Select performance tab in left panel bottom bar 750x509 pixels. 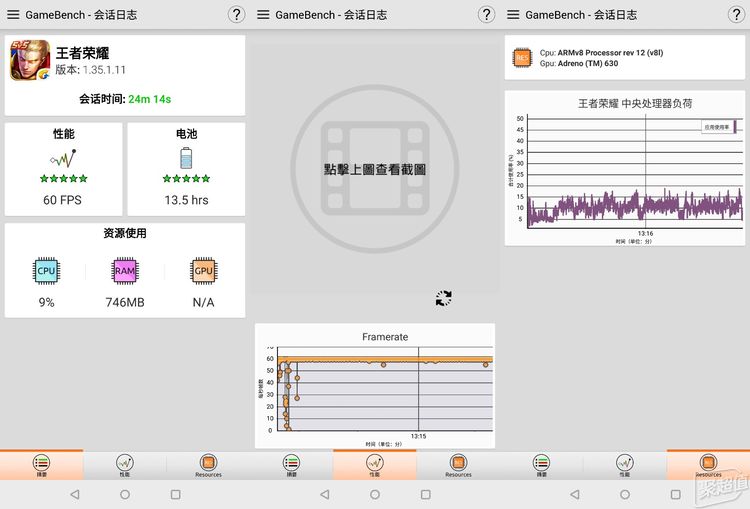(125, 465)
